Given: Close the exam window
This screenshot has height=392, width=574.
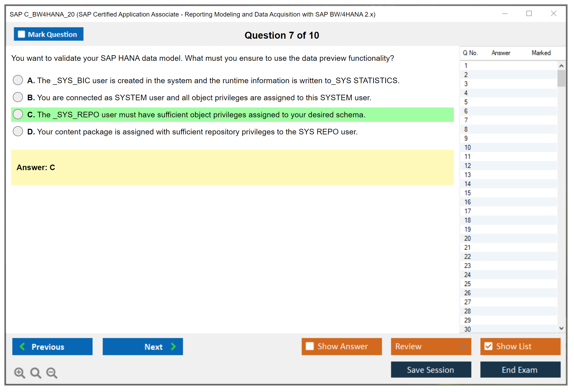Looking at the screenshot, I should coord(553,14).
